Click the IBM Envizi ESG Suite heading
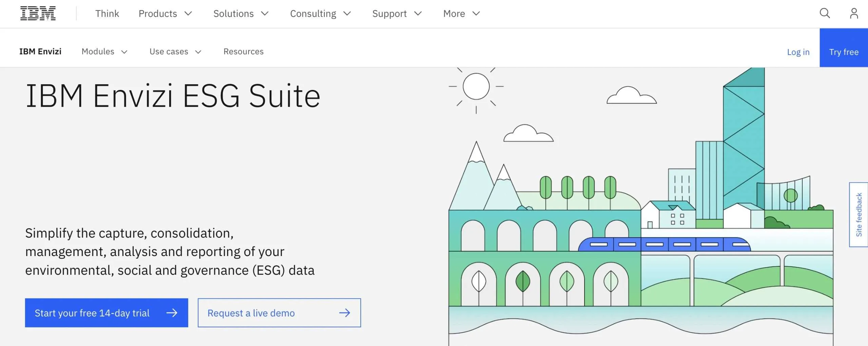Screen dimensions: 868x346 tap(173, 96)
